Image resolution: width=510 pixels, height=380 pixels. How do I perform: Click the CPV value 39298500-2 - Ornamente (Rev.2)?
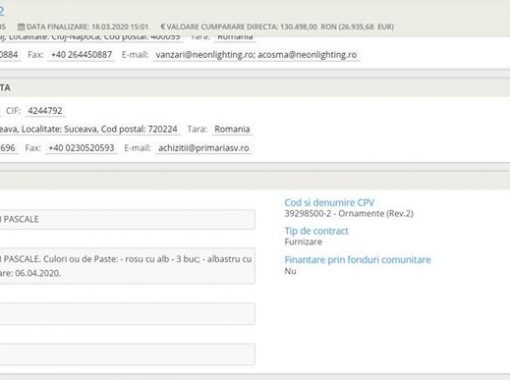(349, 213)
